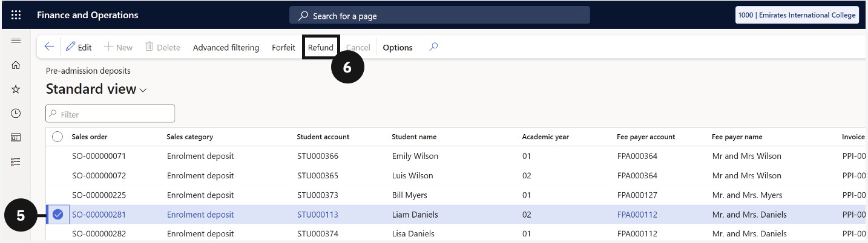Click Delete in the action pane

162,48
